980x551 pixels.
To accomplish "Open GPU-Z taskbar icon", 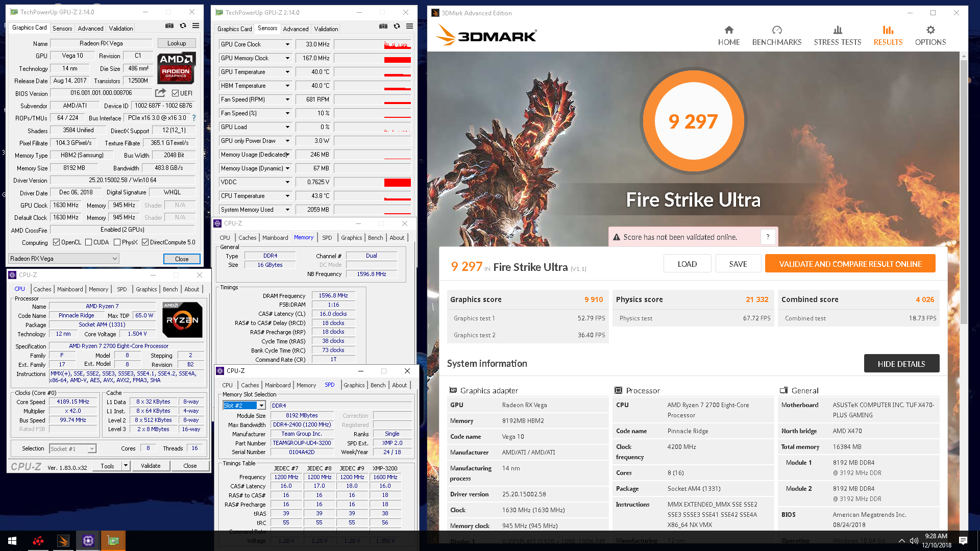I will 113,541.
